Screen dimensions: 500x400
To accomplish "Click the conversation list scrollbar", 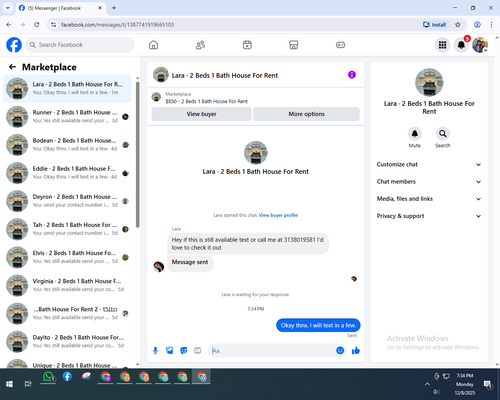I will [137, 154].
